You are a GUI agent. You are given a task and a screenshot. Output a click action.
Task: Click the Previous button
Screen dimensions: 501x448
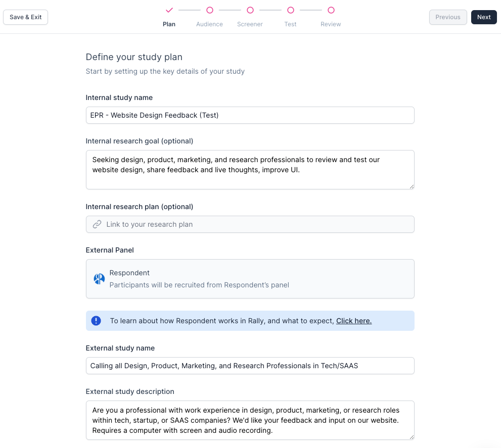(448, 17)
